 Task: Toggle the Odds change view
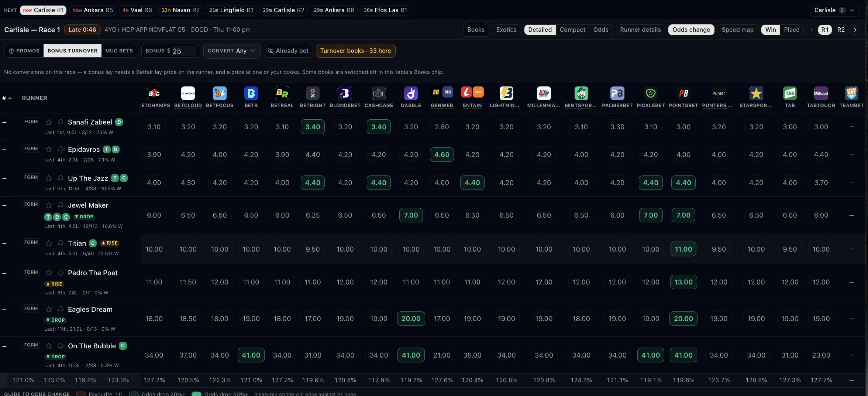click(x=691, y=30)
